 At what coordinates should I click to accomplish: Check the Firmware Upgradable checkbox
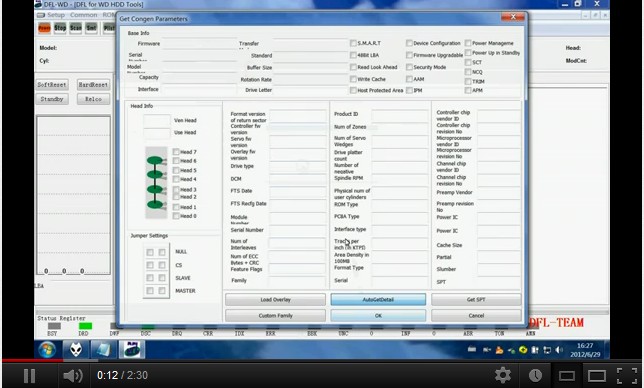(409, 55)
